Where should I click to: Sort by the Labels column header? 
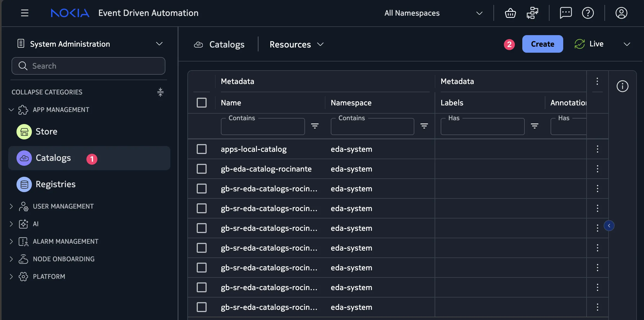click(452, 103)
